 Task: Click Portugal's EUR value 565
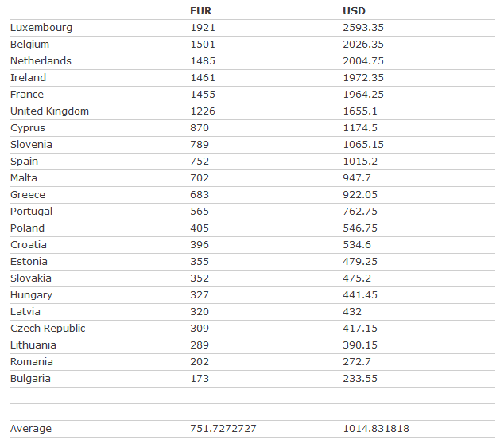[x=200, y=212]
